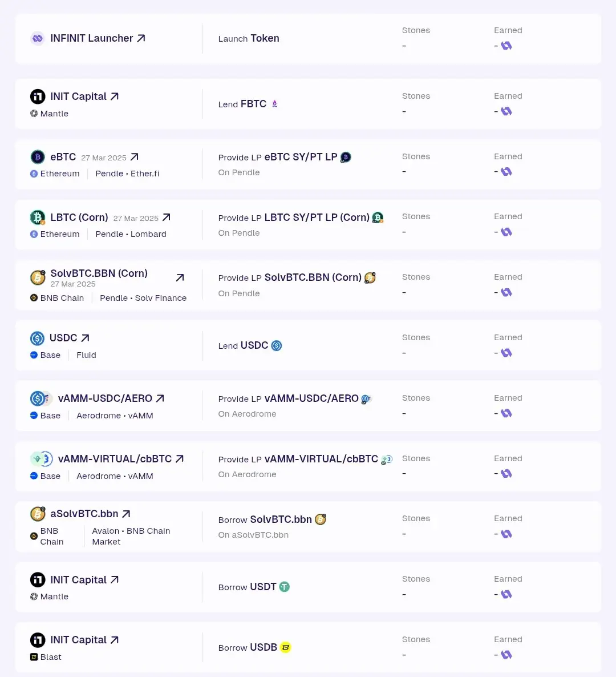Click the USDB icon next to Borrow USDB

286,647
